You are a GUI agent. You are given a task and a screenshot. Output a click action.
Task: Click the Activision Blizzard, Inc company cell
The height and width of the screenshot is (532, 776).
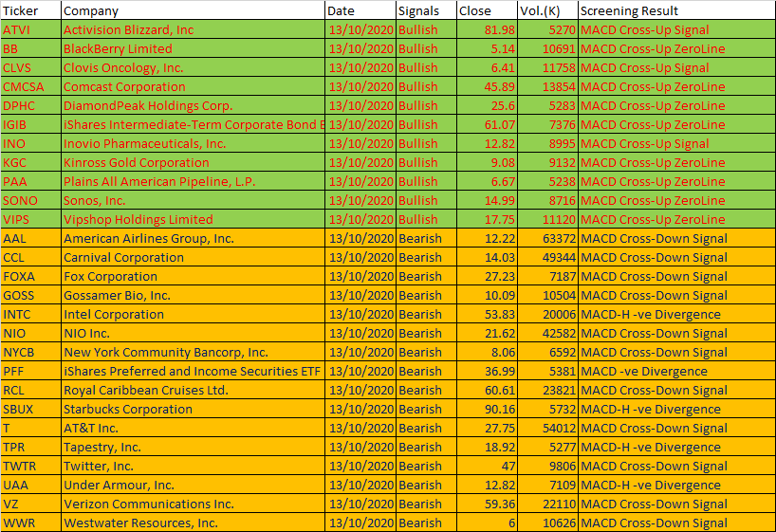pos(193,29)
